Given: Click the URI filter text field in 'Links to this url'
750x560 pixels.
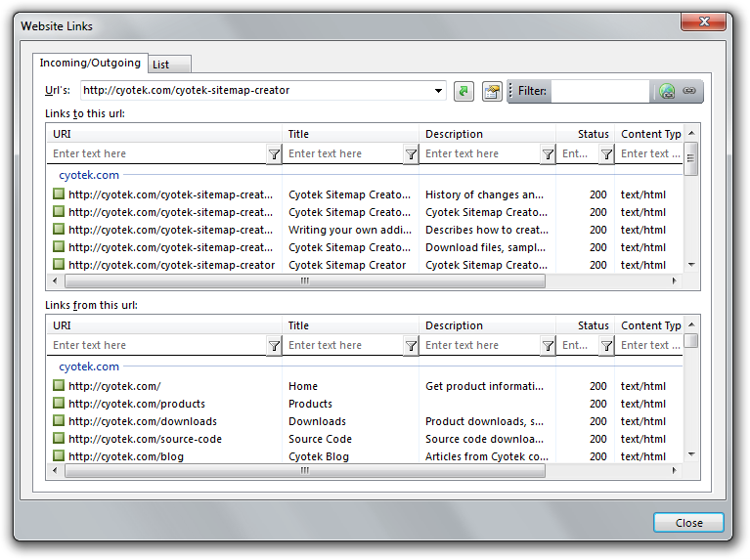Looking at the screenshot, I should point(157,154).
